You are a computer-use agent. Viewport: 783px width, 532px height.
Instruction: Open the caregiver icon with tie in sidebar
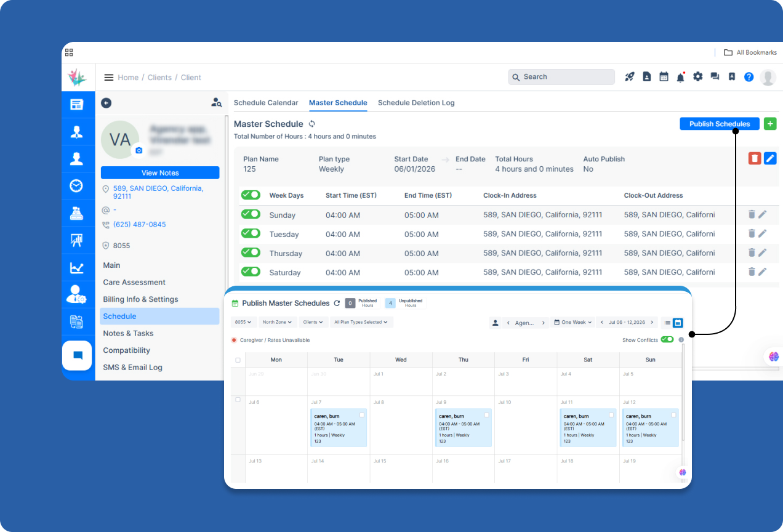76,132
